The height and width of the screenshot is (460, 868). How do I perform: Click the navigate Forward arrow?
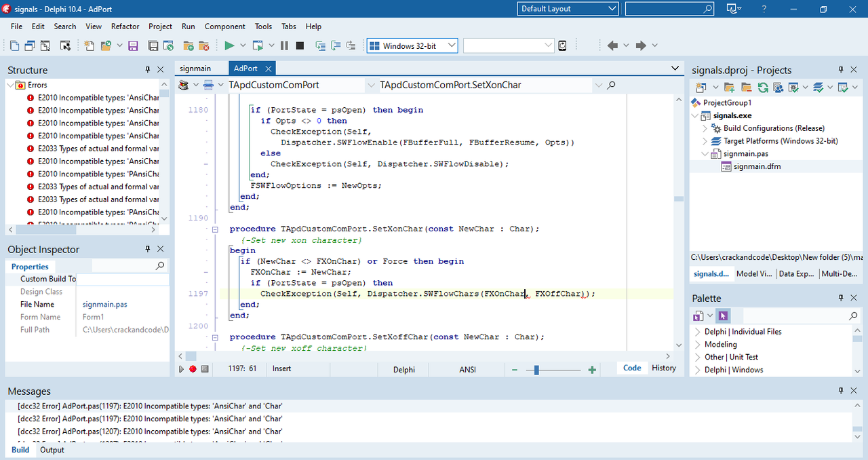click(x=641, y=45)
